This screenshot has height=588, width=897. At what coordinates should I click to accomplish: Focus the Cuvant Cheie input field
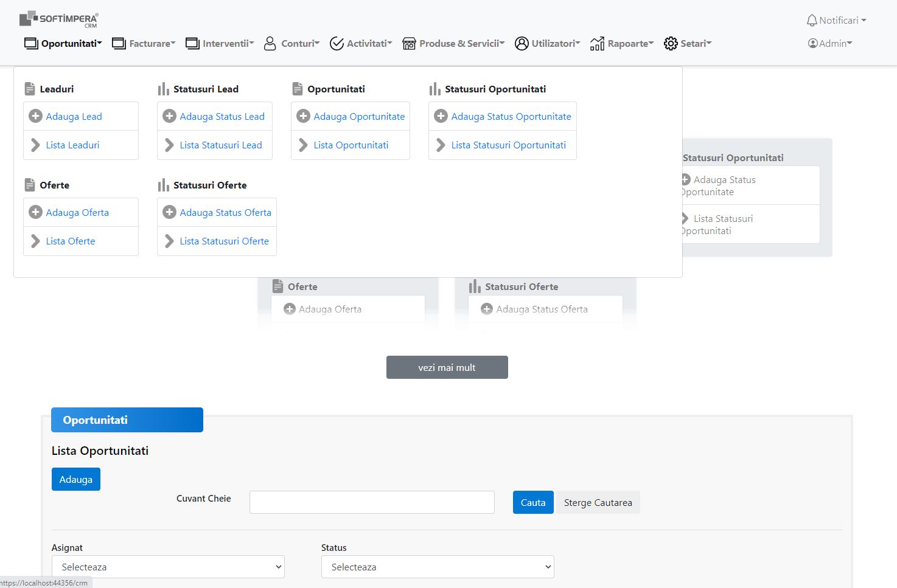point(372,502)
